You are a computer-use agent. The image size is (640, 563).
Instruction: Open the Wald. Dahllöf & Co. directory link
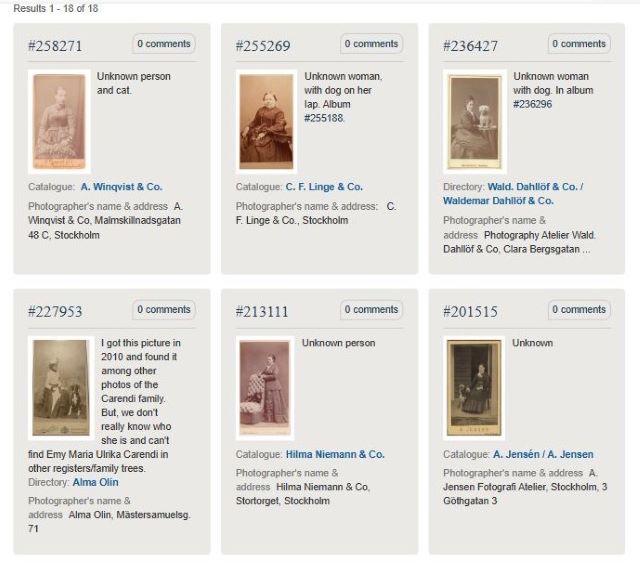tap(513, 194)
